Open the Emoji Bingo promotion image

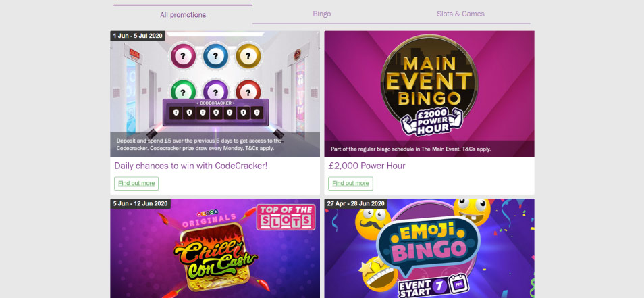[x=429, y=248]
